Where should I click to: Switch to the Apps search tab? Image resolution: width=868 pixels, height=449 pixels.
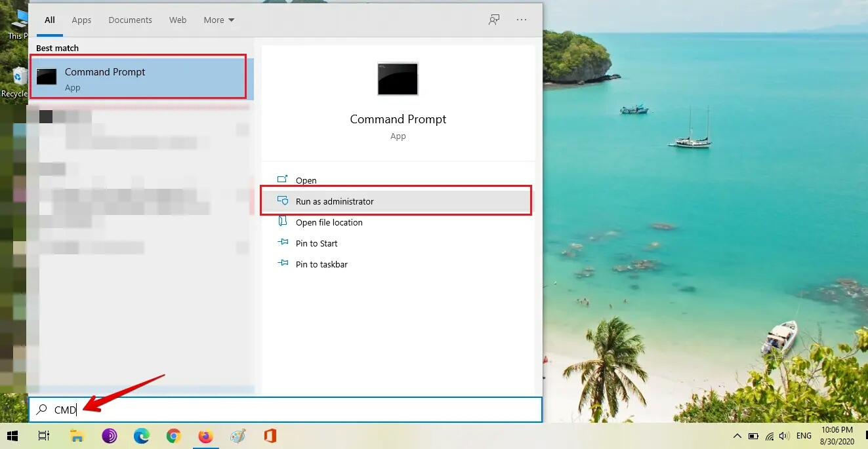[81, 20]
